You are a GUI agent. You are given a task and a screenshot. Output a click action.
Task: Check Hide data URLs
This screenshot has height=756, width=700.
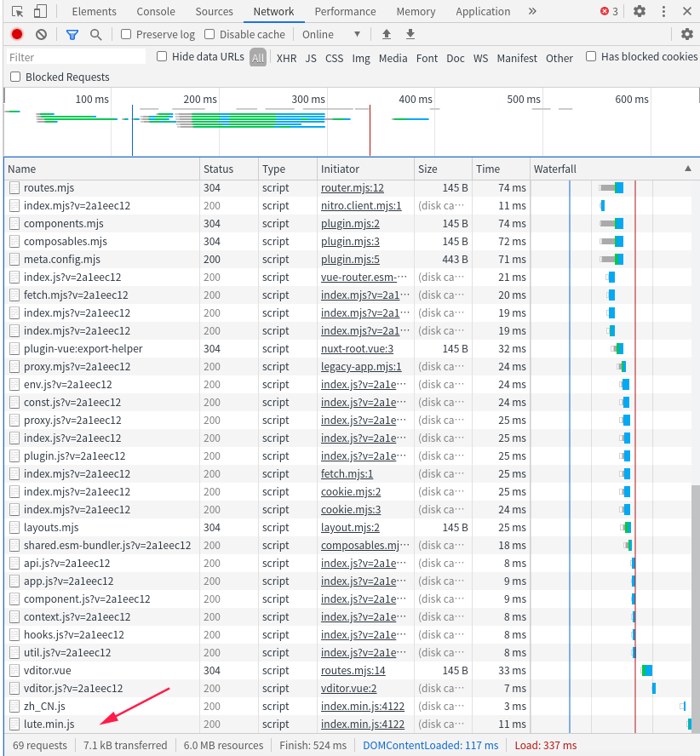[161, 58]
